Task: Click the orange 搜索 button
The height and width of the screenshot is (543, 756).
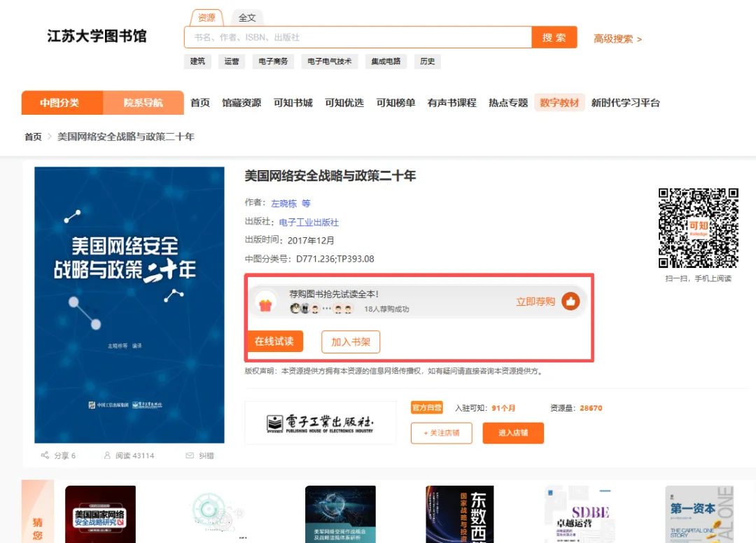Action: coord(554,37)
